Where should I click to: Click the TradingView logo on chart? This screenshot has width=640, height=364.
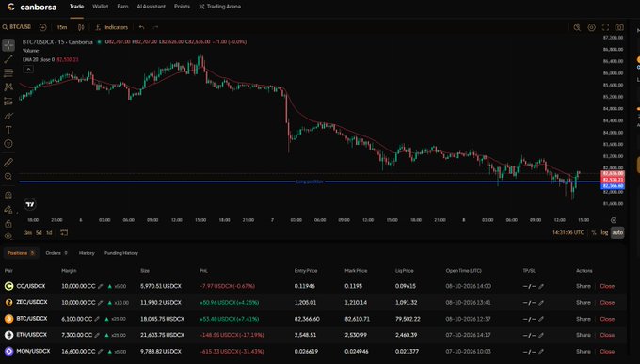coord(30,204)
